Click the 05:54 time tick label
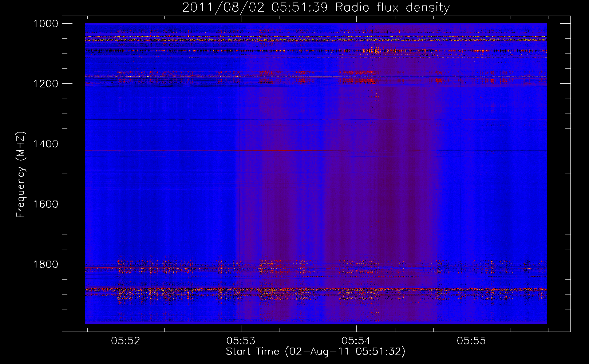Screen dimensions: 589x364 click(356, 341)
